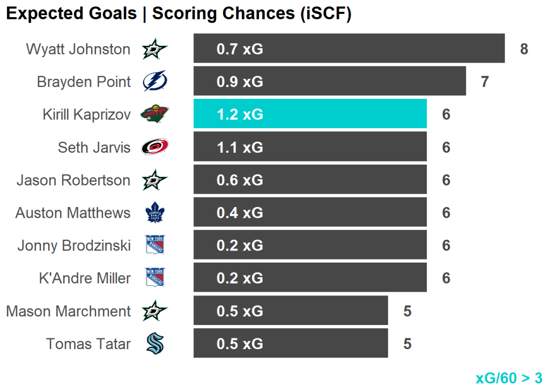Click the Rangers logo beside Jonny Brodzinski
The image size is (549, 392).
tap(155, 246)
